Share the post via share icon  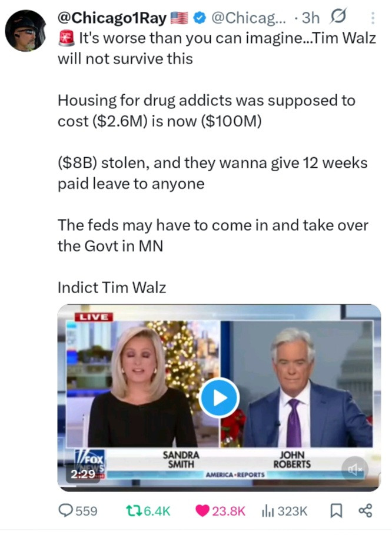[x=365, y=510]
